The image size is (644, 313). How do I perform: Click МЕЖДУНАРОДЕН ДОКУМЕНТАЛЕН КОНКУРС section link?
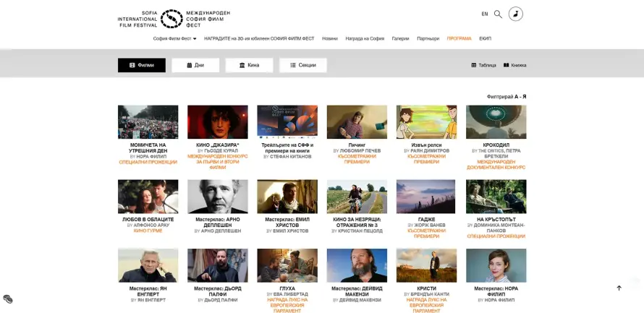[x=496, y=165]
